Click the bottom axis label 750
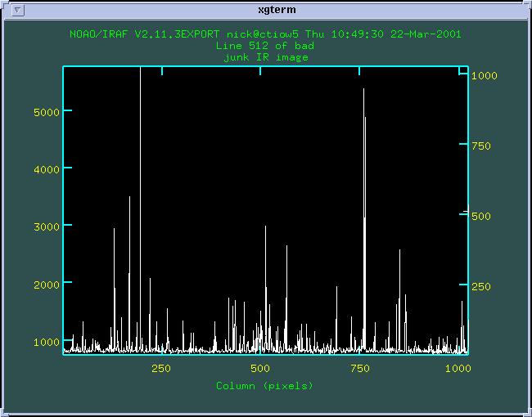 tap(359, 369)
